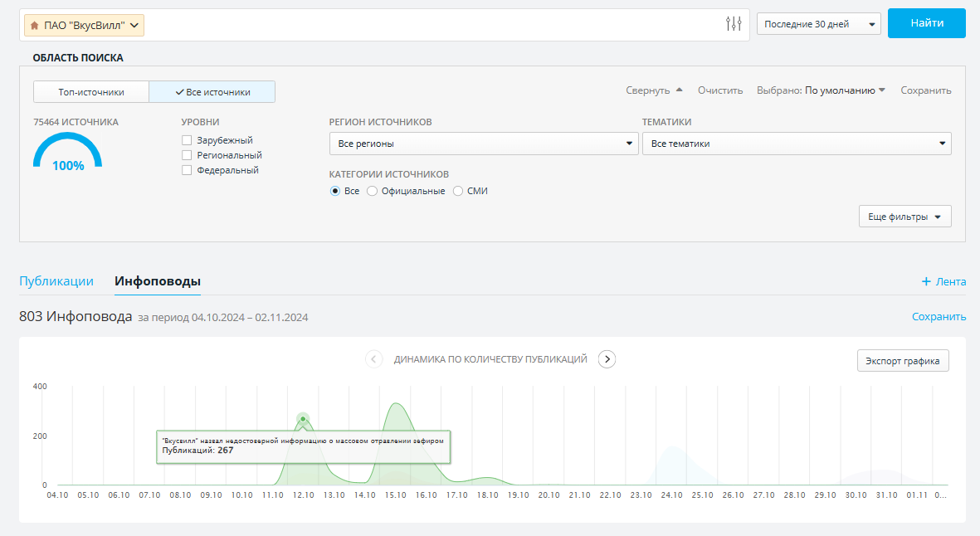Screen dimensions: 980x536
Task: Select the Все источники toggle
Action: coord(212,92)
